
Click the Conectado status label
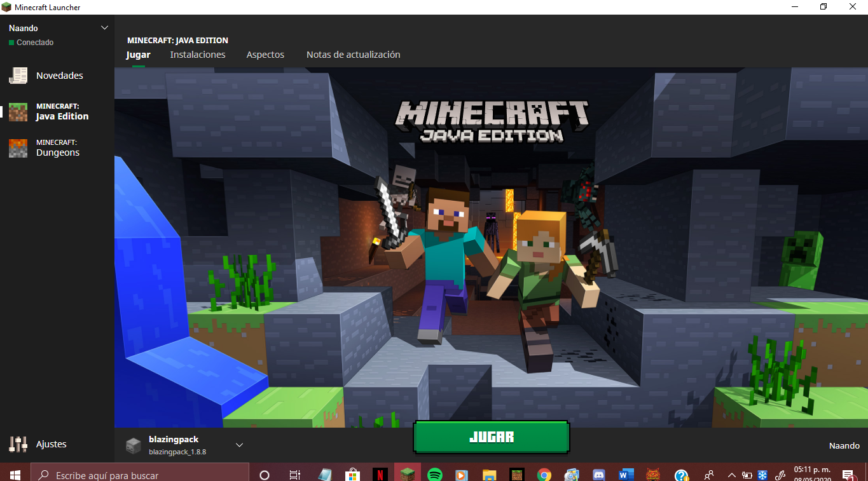[x=35, y=43]
